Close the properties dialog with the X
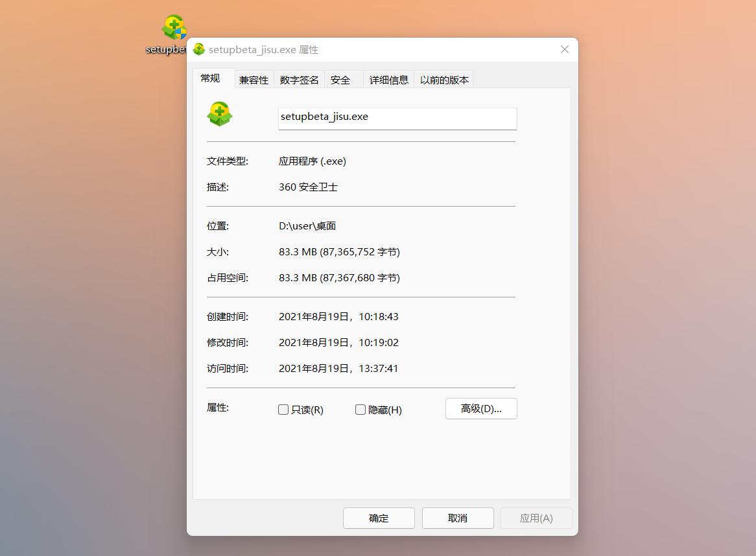Image resolution: width=756 pixels, height=556 pixels. (x=564, y=49)
